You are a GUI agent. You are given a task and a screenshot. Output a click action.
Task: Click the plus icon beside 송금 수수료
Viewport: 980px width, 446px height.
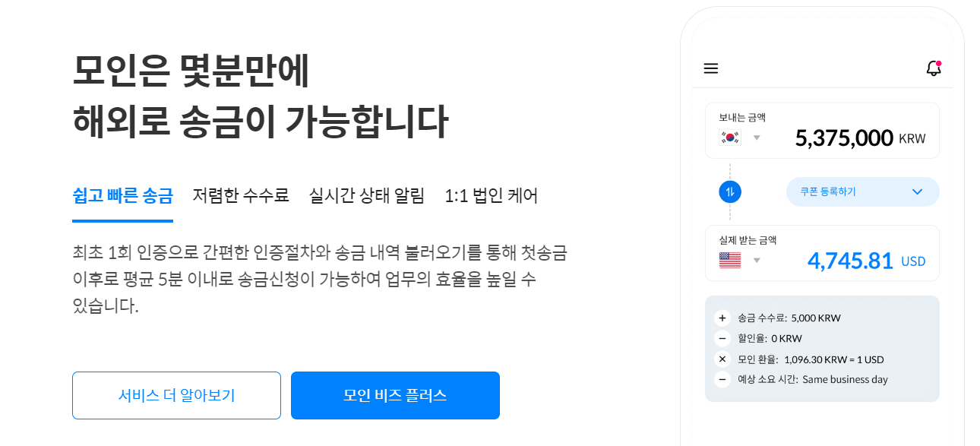tap(722, 318)
